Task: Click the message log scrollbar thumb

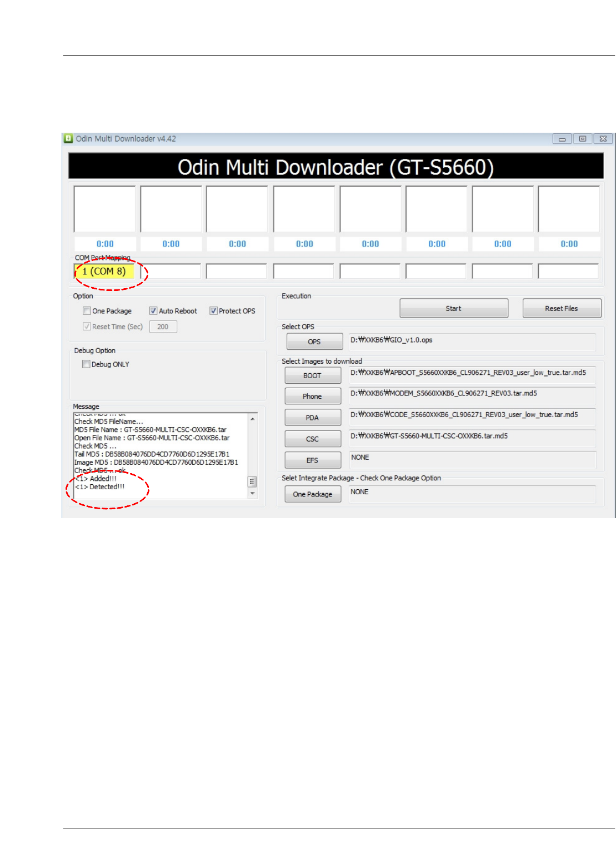Action: pyautogui.click(x=253, y=481)
